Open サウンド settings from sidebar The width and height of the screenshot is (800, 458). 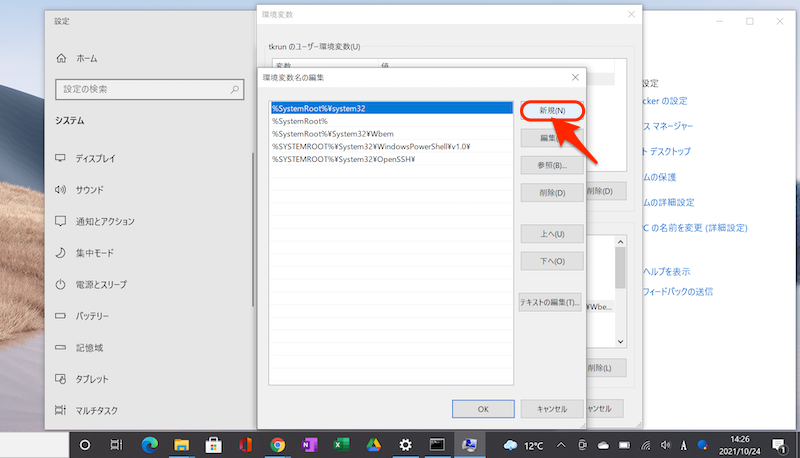pyautogui.click(x=92, y=190)
